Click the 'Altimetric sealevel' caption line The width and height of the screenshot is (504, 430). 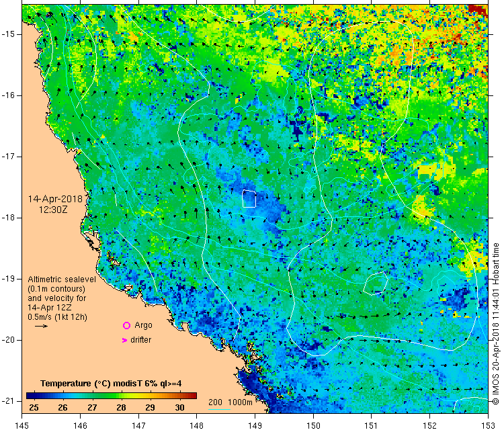(62, 279)
